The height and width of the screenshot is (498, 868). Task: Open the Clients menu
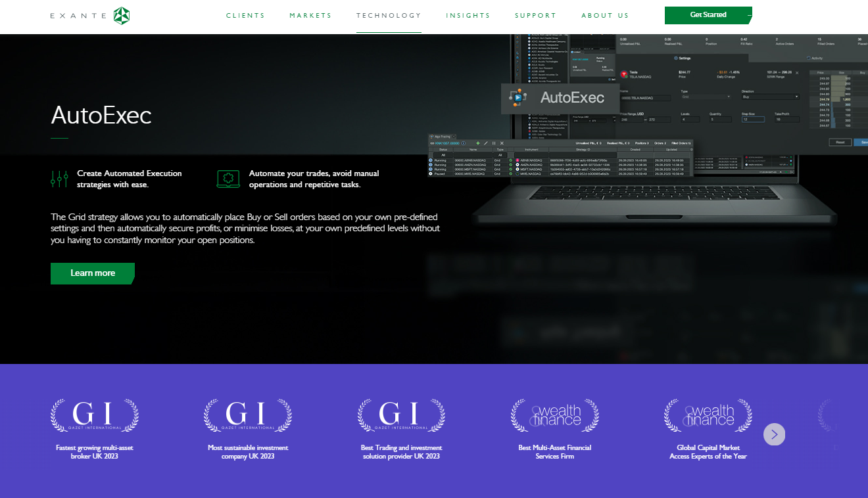coord(245,16)
